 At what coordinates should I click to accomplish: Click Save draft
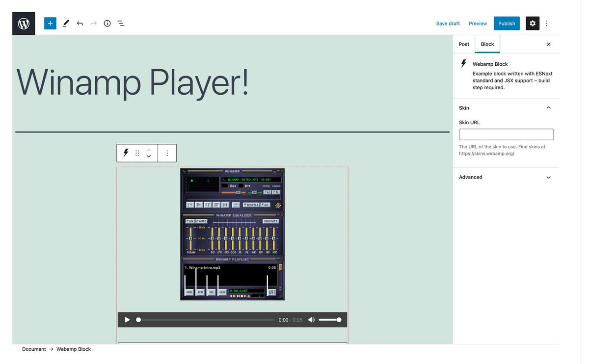[448, 24]
